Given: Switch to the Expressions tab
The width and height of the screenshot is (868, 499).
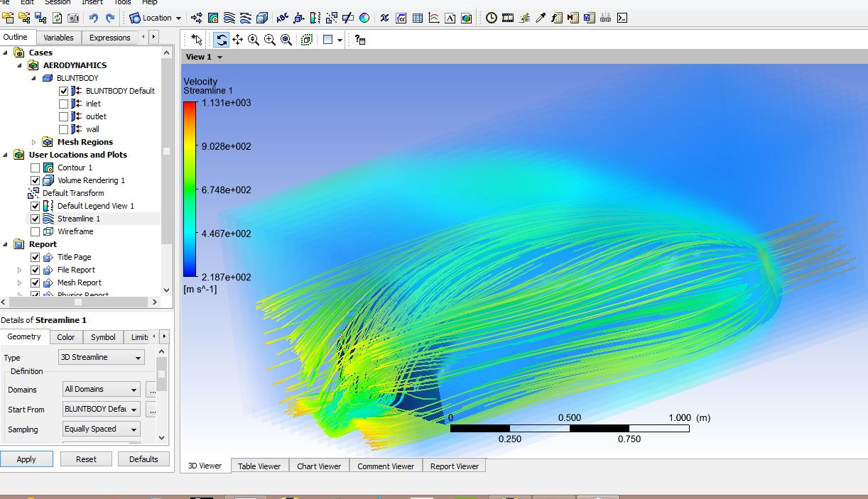Looking at the screenshot, I should (109, 38).
